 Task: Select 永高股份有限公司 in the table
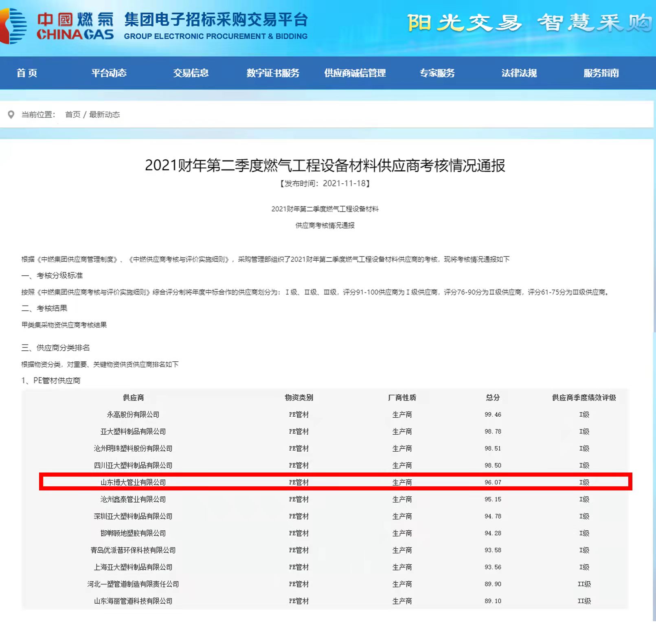(x=133, y=415)
